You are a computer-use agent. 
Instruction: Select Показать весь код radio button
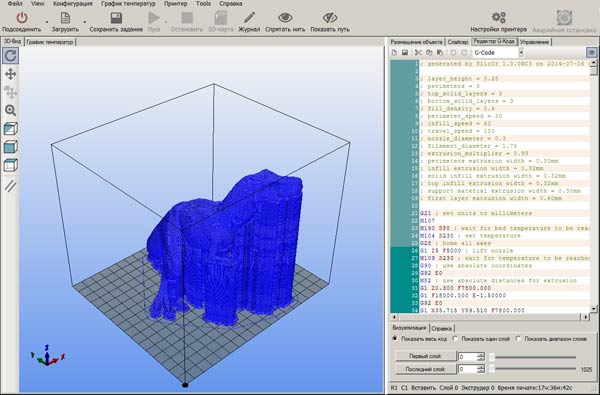tap(395, 339)
